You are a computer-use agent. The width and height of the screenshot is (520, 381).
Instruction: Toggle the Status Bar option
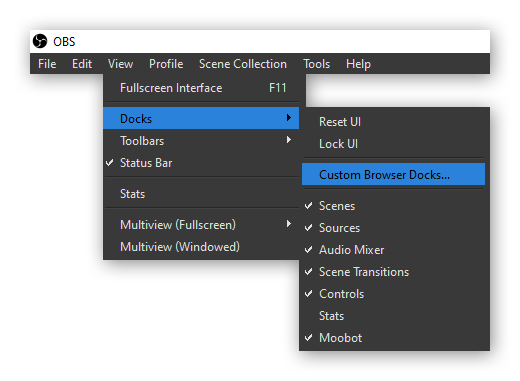(x=201, y=163)
